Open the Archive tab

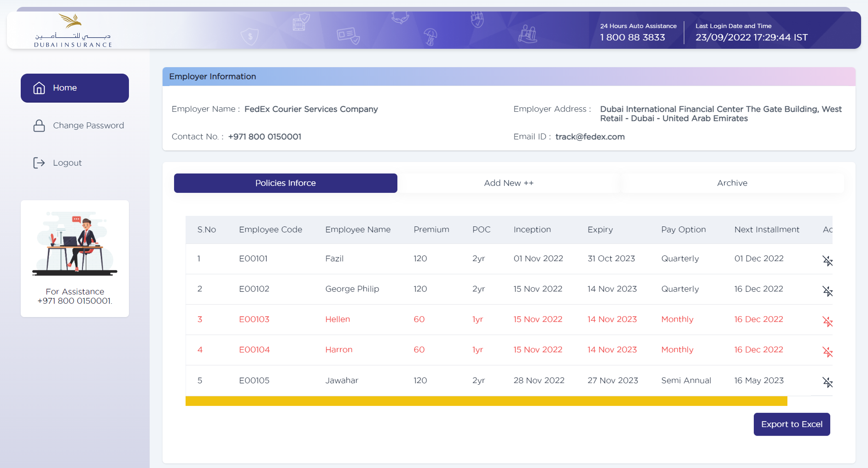(x=732, y=183)
